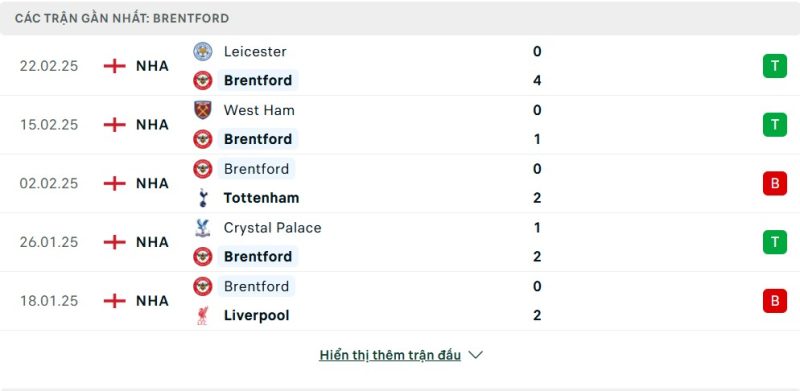
Task: Click the Leicester club crest icon
Action: tap(203, 52)
